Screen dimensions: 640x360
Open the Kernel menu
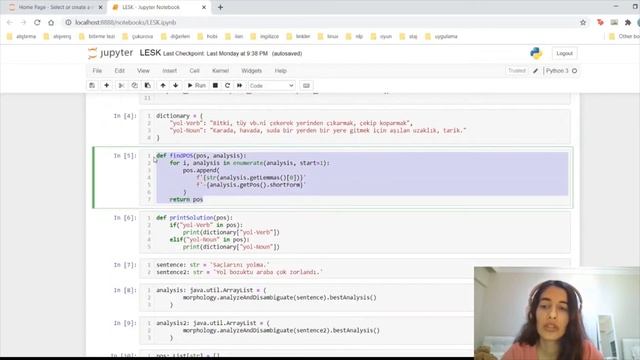click(x=220, y=71)
